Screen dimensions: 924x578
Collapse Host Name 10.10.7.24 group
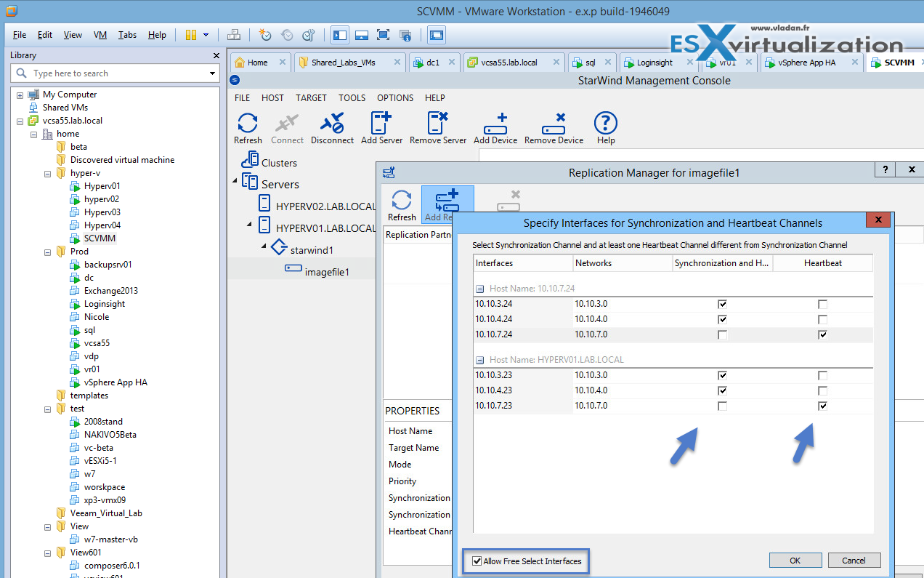[479, 289]
